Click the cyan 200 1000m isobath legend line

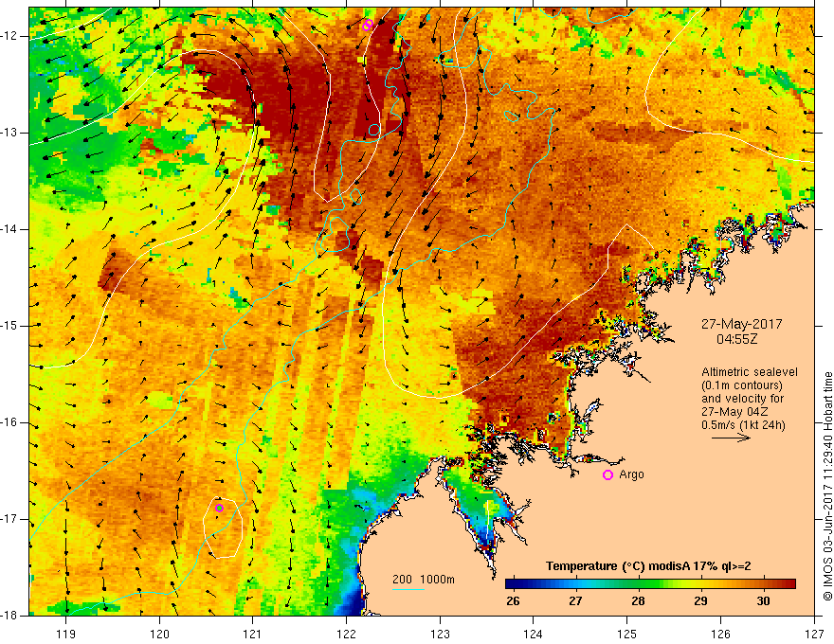(x=408, y=589)
